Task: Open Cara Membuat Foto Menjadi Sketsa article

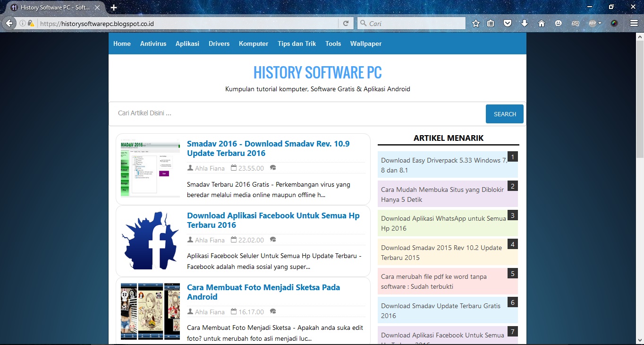Action: click(263, 292)
